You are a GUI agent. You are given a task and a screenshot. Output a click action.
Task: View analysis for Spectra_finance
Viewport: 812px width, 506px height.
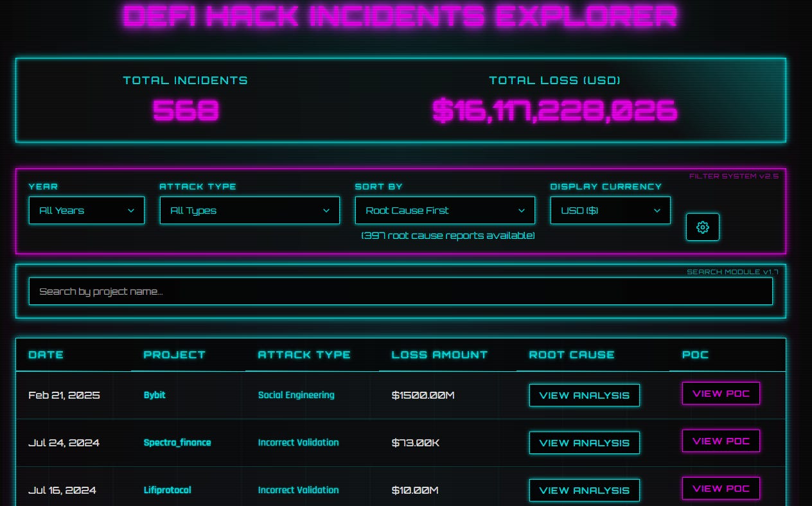click(585, 442)
